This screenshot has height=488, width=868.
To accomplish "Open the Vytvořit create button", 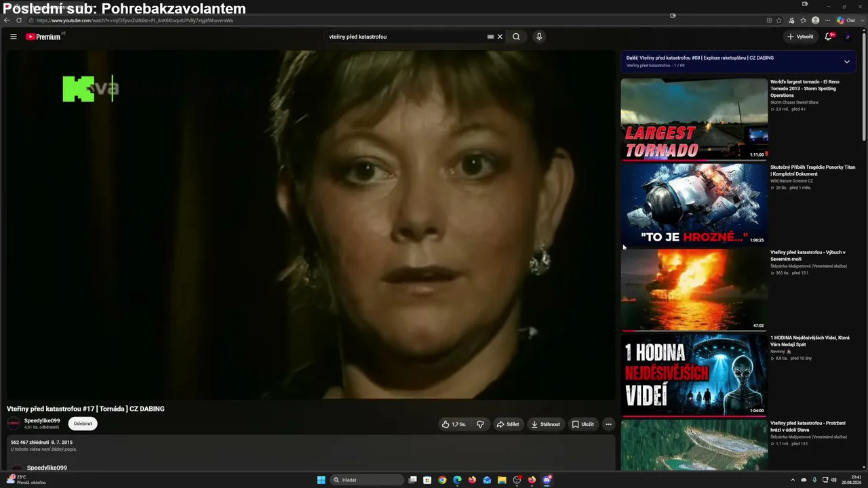I will click(800, 37).
